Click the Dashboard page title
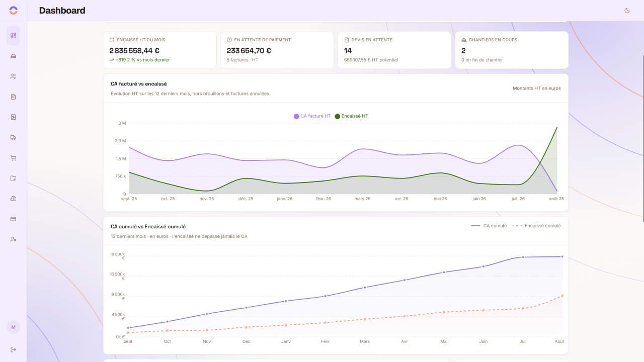Screen dimensions: 644x362 pyautogui.click(x=62, y=11)
